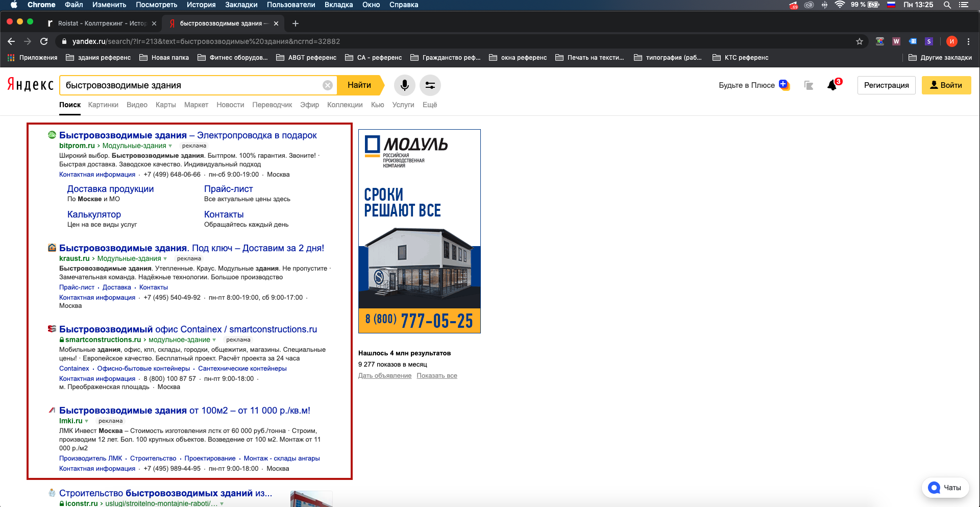Click the МОДУЛЬ banner advertisement
Image resolution: width=980 pixels, height=507 pixels.
[x=420, y=231]
